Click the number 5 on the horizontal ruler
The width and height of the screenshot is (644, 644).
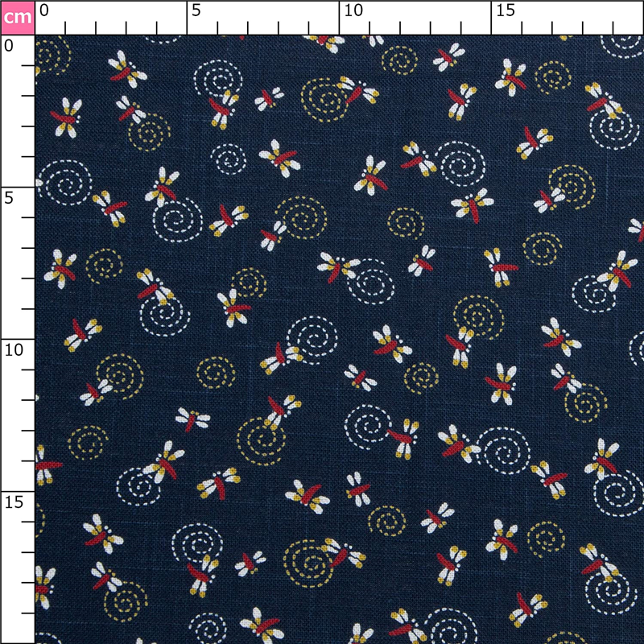pyautogui.click(x=196, y=10)
